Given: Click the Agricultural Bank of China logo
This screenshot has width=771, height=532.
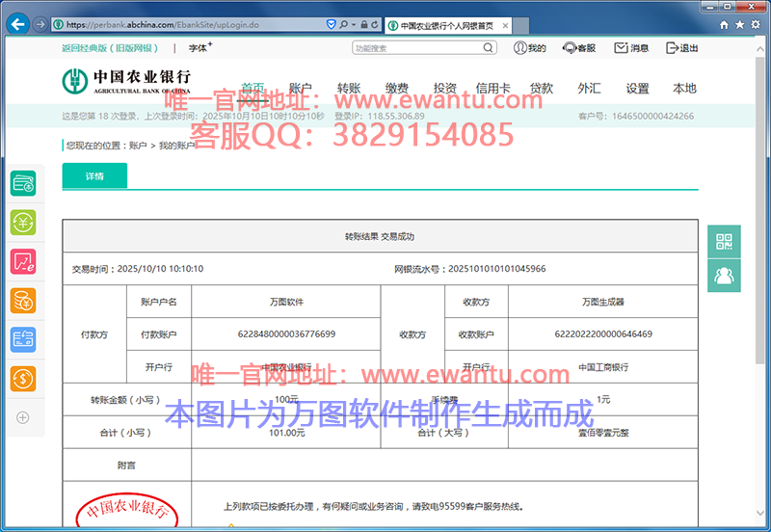Looking at the screenshot, I should (x=126, y=81).
